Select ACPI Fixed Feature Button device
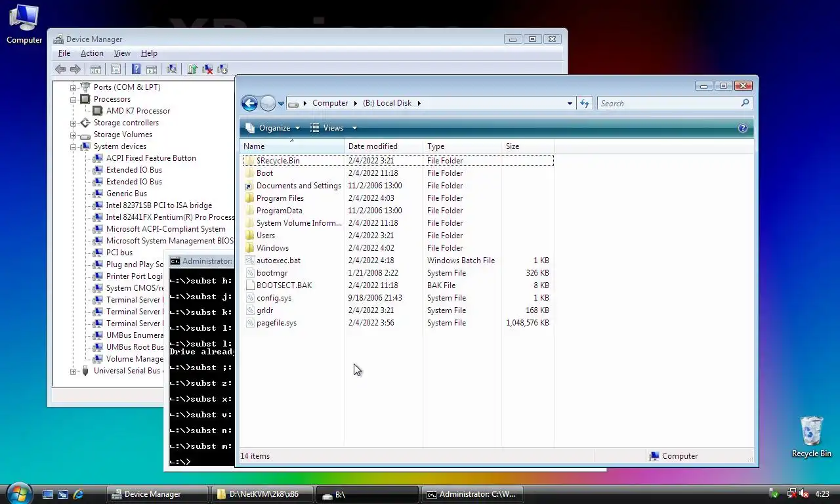This screenshot has height=504, width=840. [151, 158]
